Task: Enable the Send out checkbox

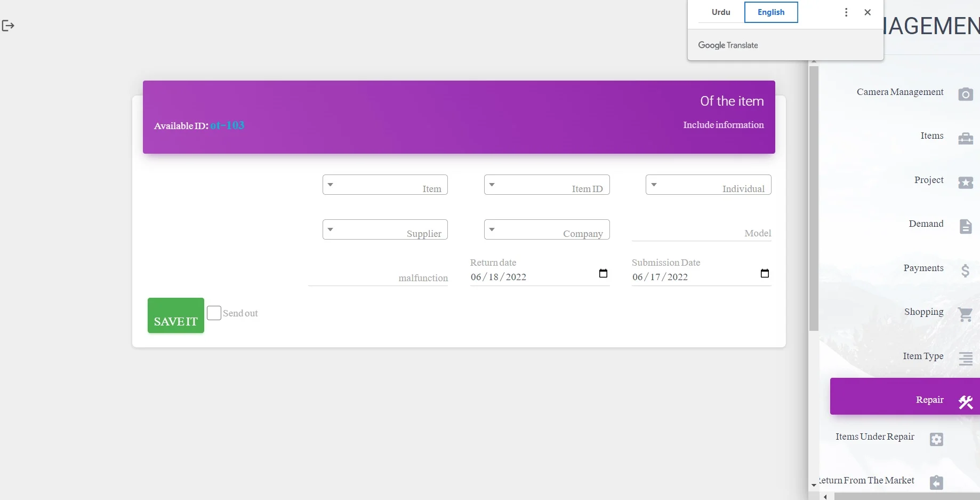Action: (214, 313)
